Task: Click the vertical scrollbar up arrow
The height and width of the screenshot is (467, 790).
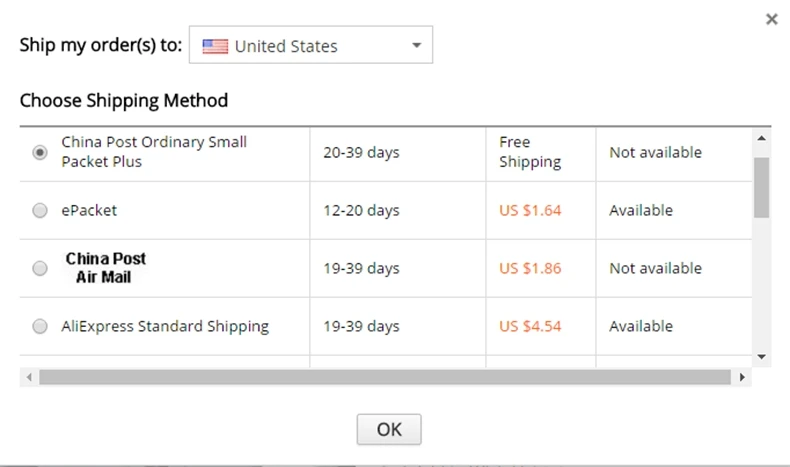Action: (x=761, y=138)
